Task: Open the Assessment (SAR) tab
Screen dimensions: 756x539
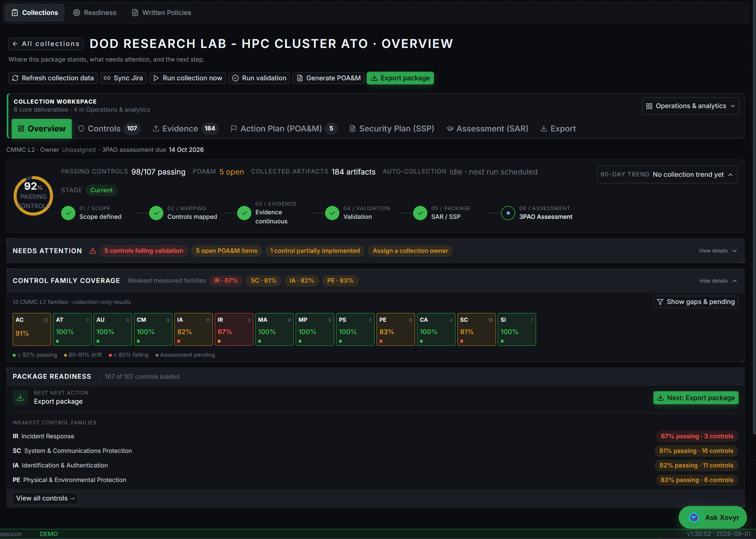Action: coord(487,128)
